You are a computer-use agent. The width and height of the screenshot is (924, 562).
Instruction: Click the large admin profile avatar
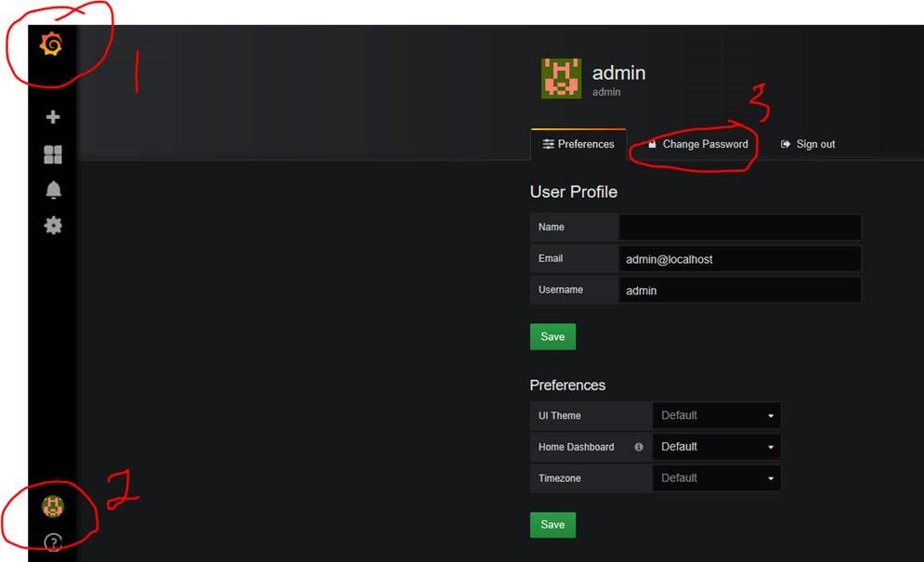click(x=561, y=78)
